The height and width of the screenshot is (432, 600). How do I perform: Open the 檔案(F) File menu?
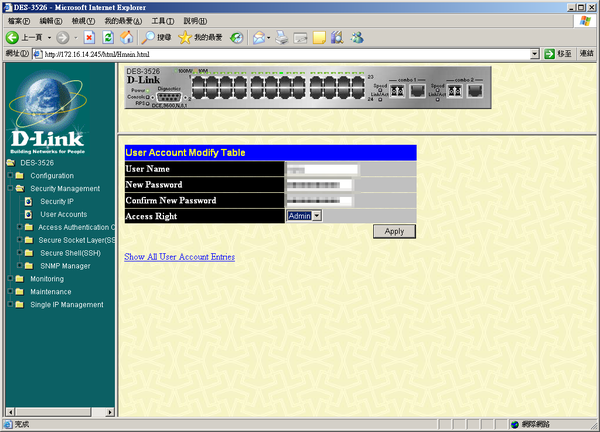coord(19,21)
